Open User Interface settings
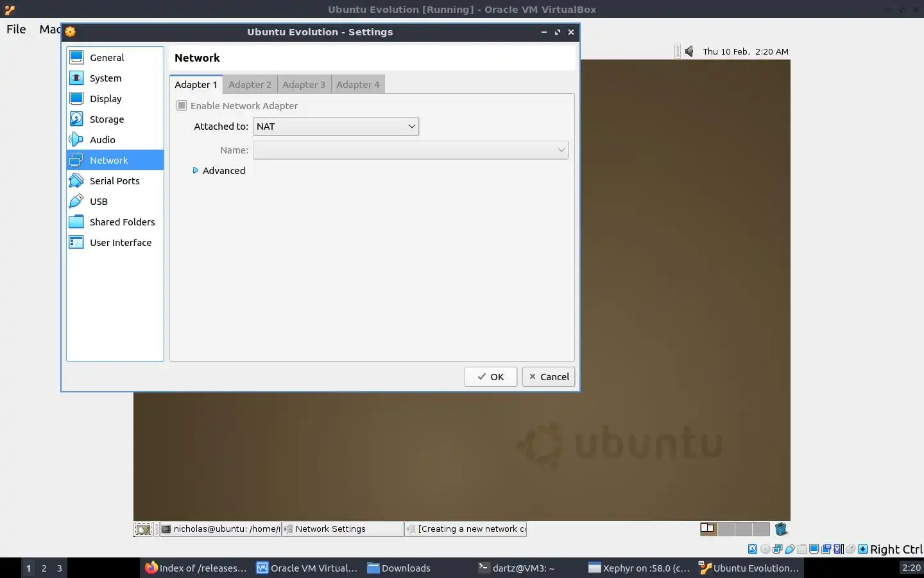Image resolution: width=924 pixels, height=578 pixels. (115, 243)
